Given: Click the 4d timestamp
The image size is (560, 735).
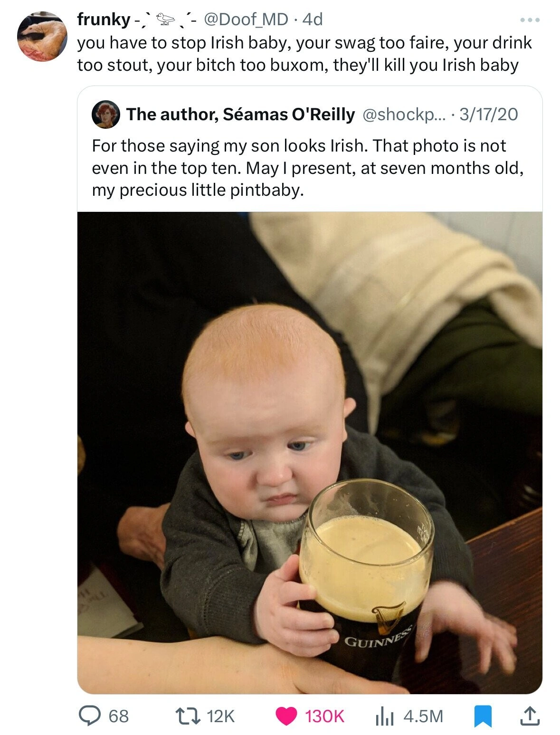Looking at the screenshot, I should [x=313, y=19].
